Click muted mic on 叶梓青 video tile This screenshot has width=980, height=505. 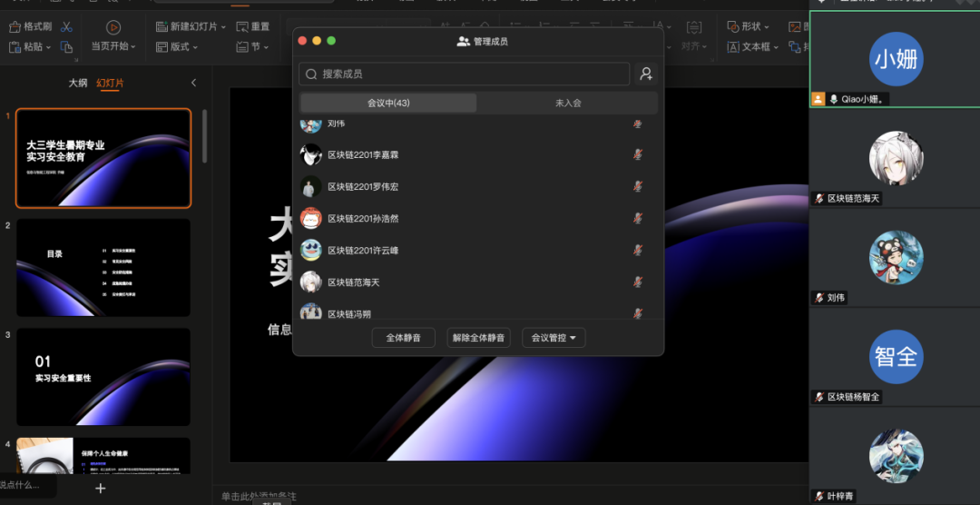point(819,496)
